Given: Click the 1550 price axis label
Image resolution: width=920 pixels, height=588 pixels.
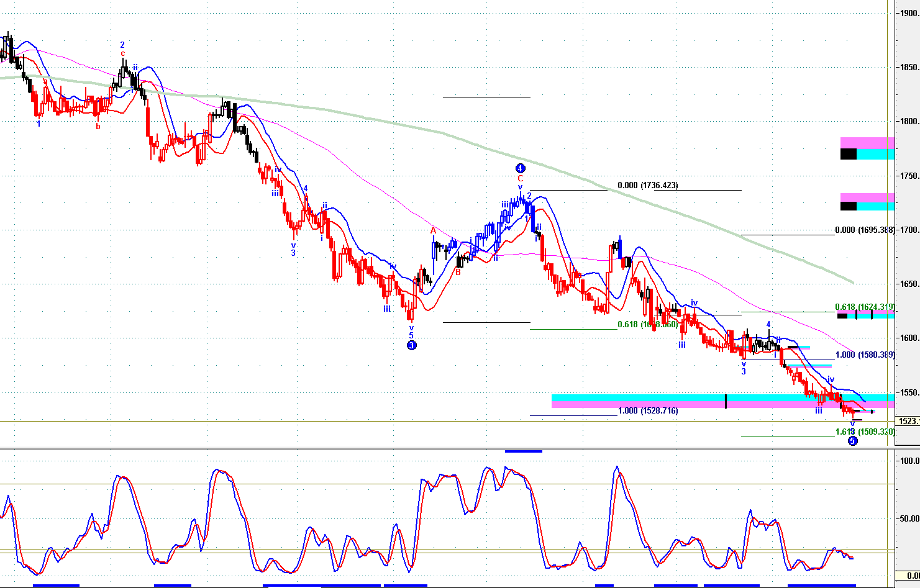Looking at the screenshot, I should 910,392.
